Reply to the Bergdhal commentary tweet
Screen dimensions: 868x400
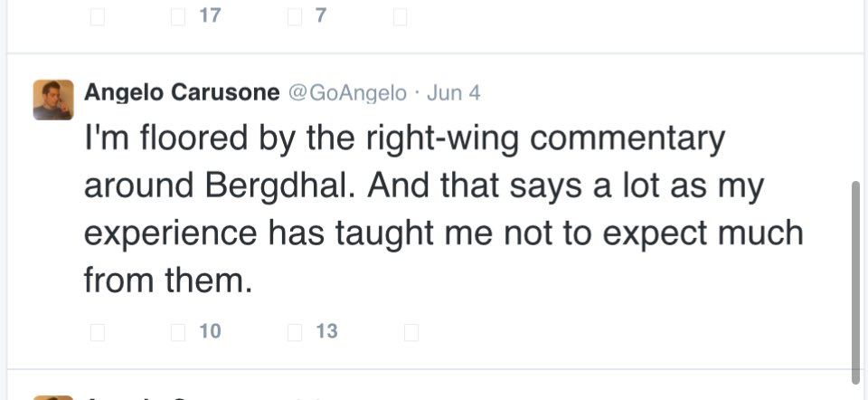click(x=98, y=332)
